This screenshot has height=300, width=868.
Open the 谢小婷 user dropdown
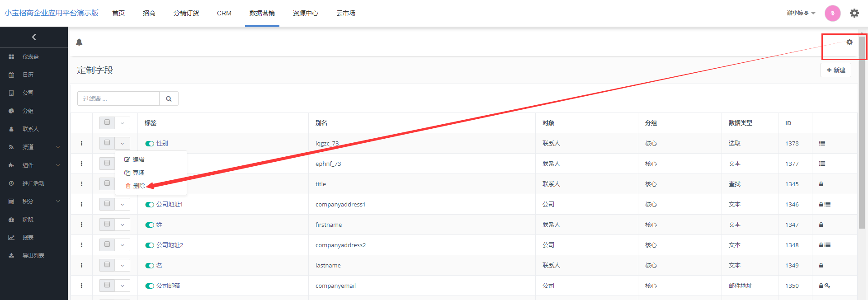pyautogui.click(x=801, y=13)
